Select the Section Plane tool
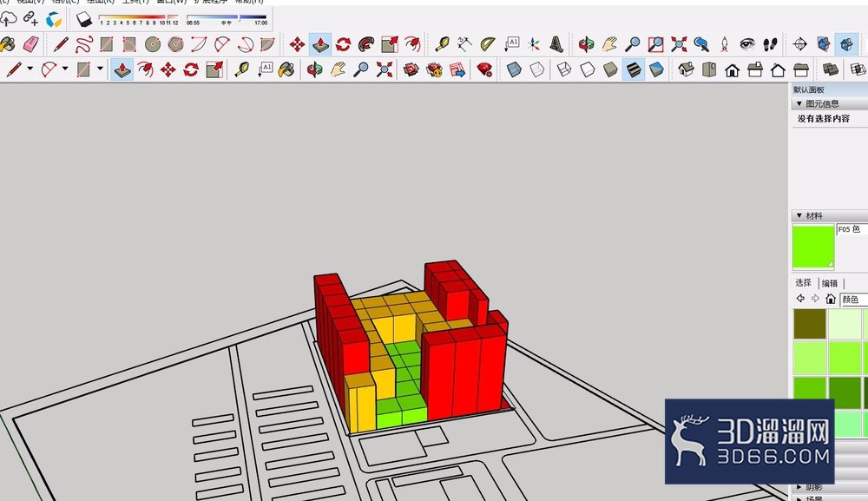 (800, 44)
